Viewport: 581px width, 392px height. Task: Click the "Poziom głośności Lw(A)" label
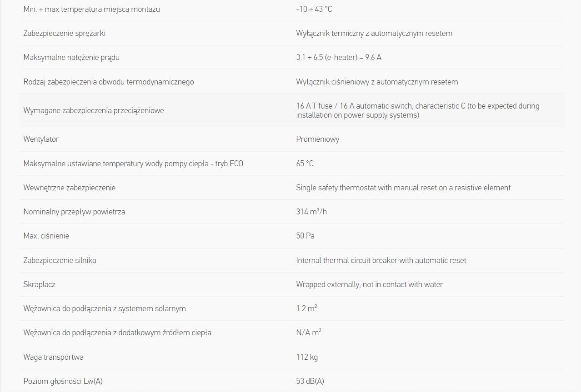(63, 381)
